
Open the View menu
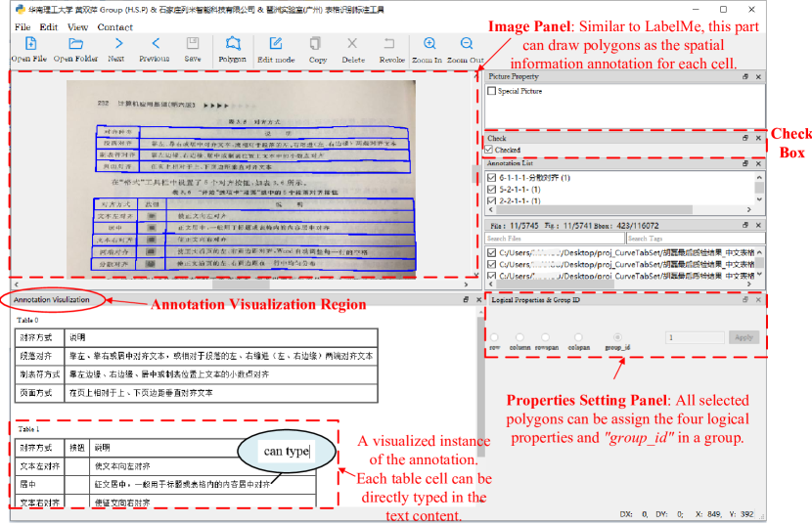77,27
